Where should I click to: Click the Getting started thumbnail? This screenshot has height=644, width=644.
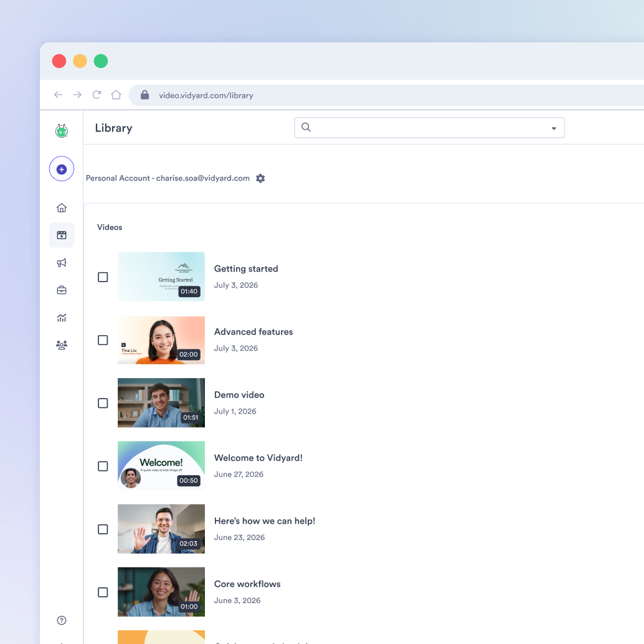(161, 277)
